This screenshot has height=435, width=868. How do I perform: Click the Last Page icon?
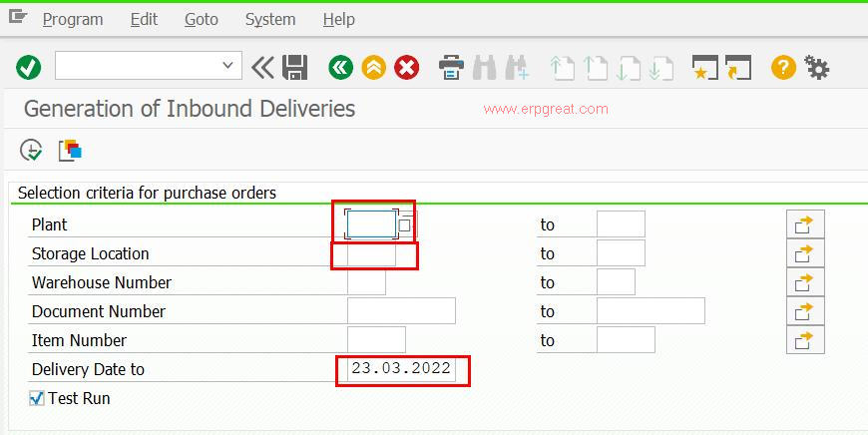pos(661,69)
